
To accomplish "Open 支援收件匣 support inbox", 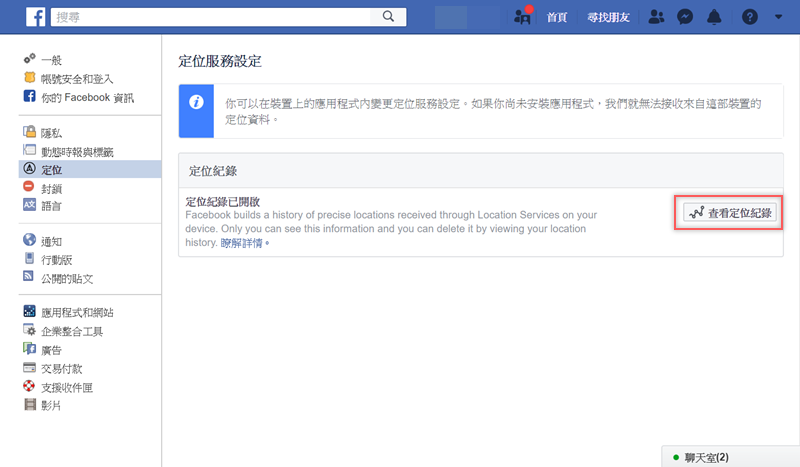I will coord(67,387).
